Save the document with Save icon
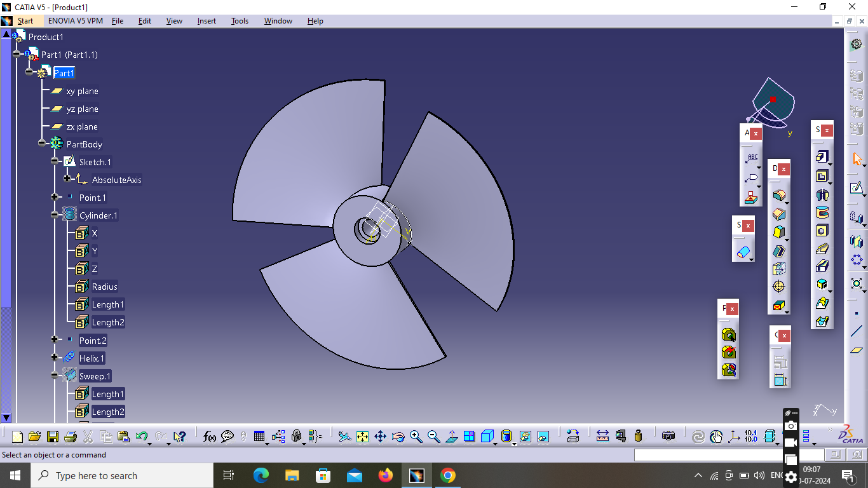Image resolution: width=868 pixels, height=488 pixels. click(53, 437)
